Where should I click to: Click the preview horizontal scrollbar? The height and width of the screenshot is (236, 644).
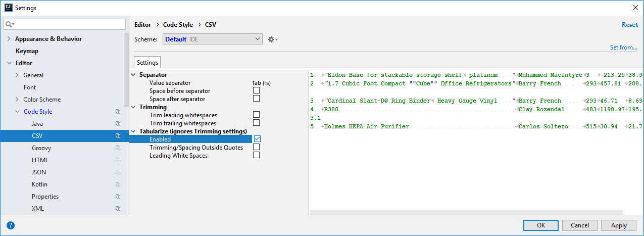(466, 212)
